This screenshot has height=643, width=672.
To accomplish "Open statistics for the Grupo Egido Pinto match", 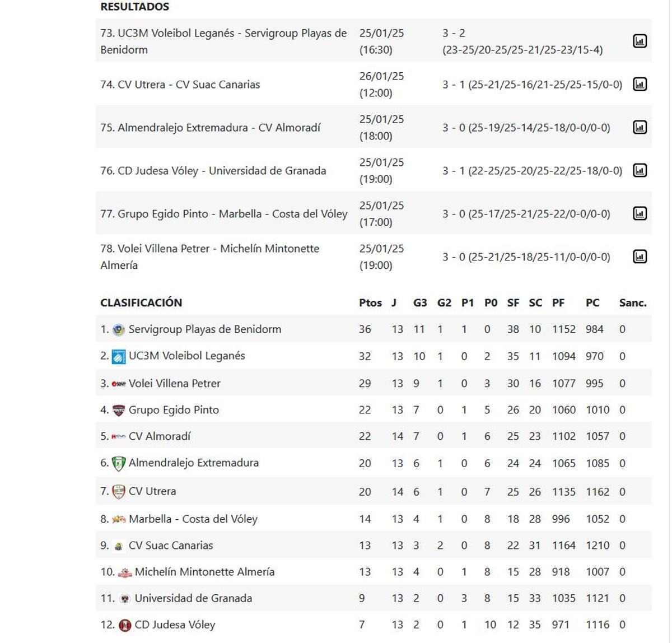I will 640,213.
